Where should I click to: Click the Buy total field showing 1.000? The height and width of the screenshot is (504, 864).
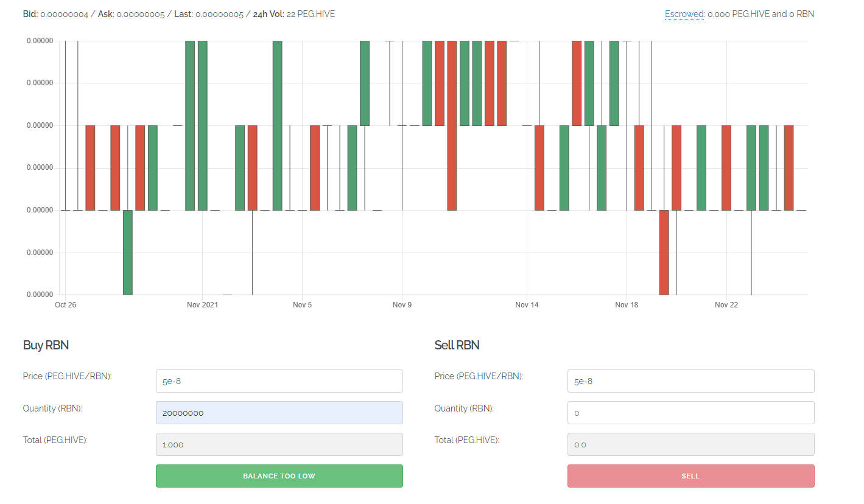click(279, 444)
